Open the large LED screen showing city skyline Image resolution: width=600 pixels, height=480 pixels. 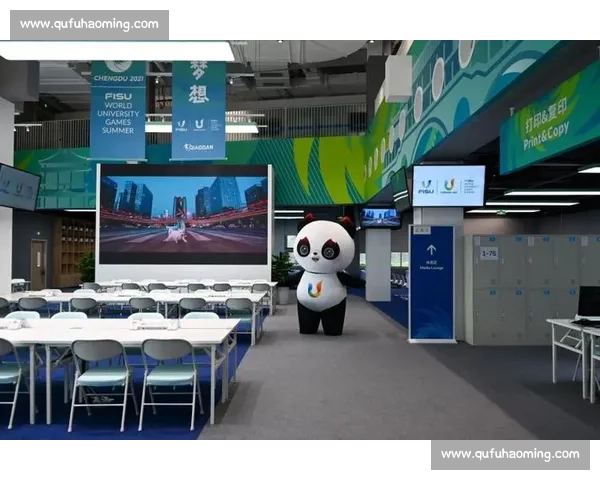click(184, 213)
